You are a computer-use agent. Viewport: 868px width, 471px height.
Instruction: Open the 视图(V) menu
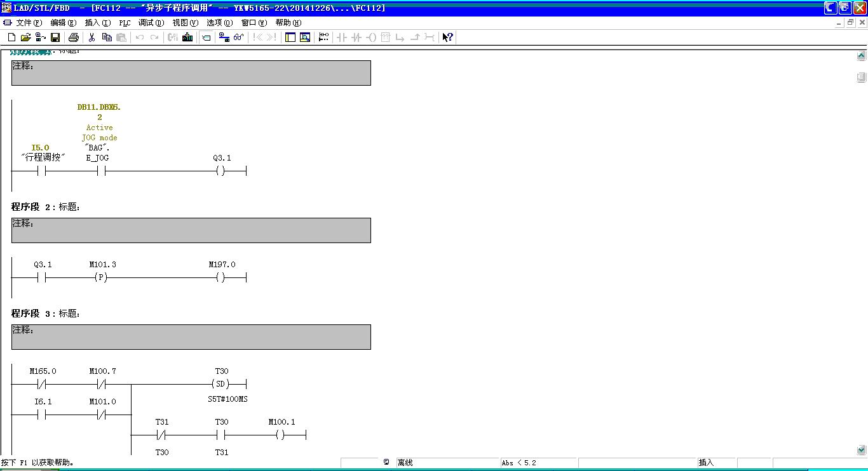[186, 22]
